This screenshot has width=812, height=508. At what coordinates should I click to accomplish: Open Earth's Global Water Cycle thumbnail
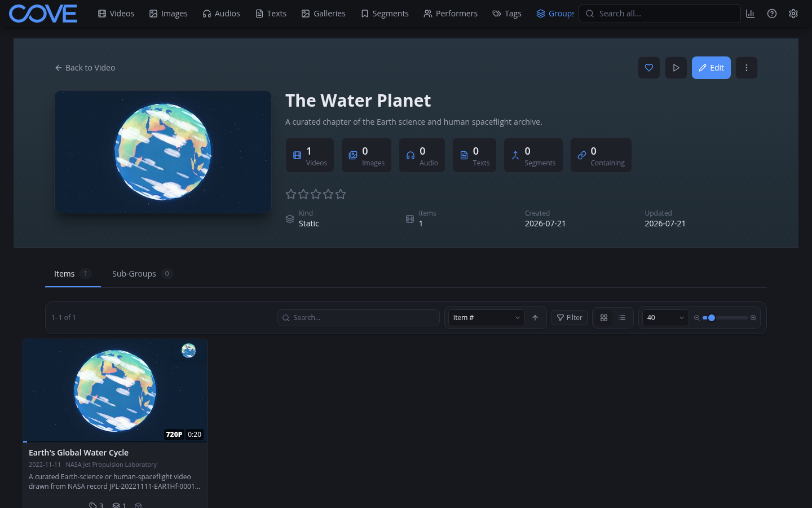coord(115,391)
